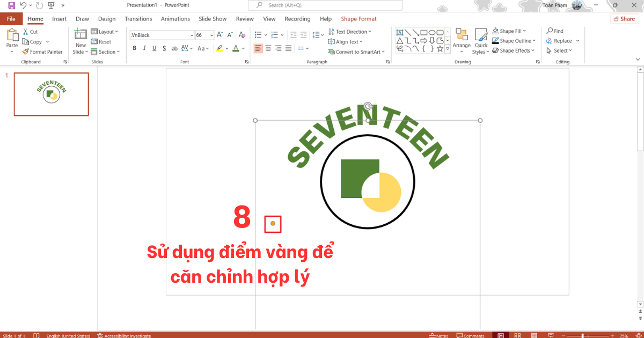Click the Share button
The image size is (644, 338).
(624, 19)
